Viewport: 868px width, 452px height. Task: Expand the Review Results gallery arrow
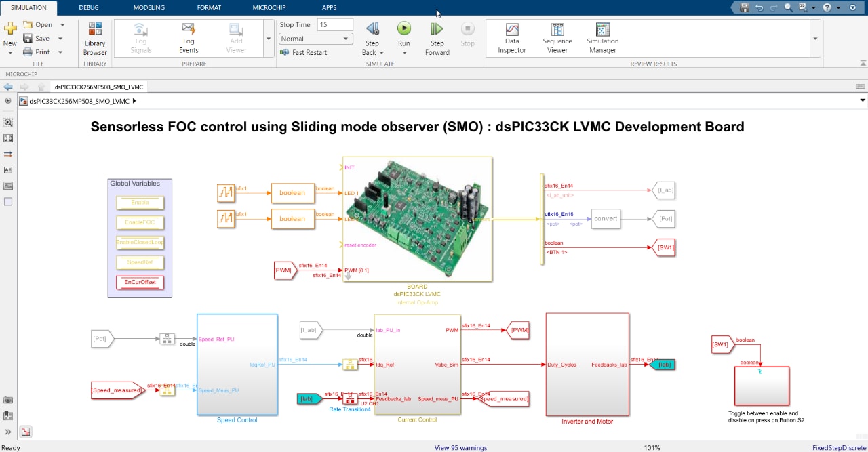(816, 39)
